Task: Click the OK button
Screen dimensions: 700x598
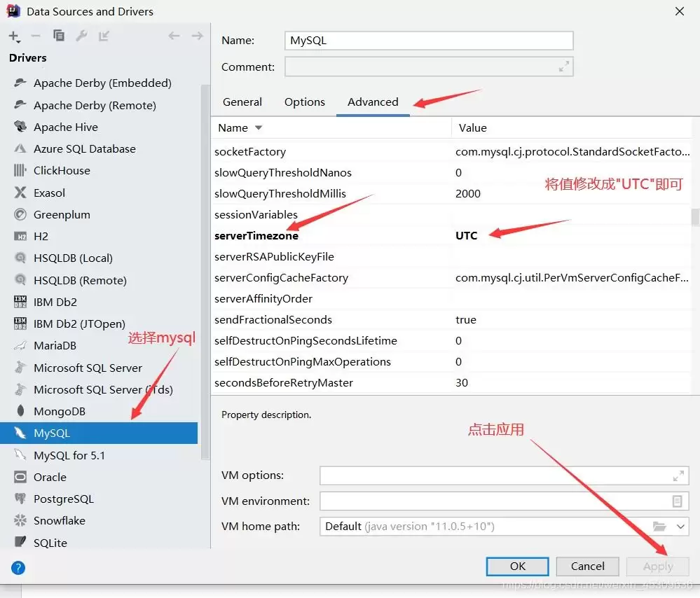Action: tap(517, 566)
